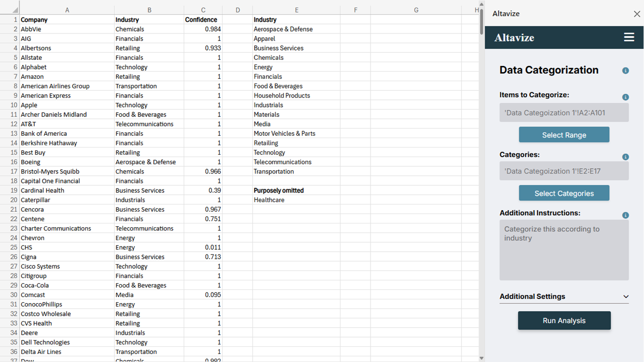Select confidence value 0.39
Image resolution: width=644 pixels, height=362 pixels.
click(x=203, y=190)
